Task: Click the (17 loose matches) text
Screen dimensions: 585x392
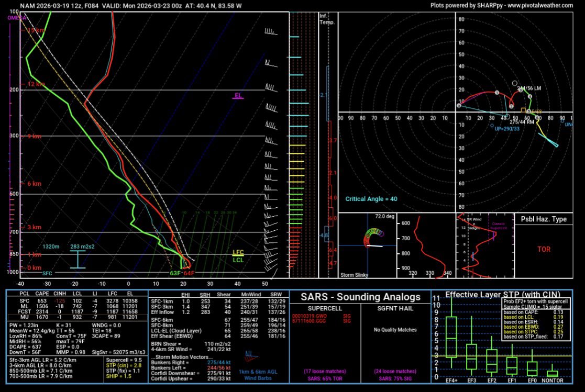Action: [325, 372]
